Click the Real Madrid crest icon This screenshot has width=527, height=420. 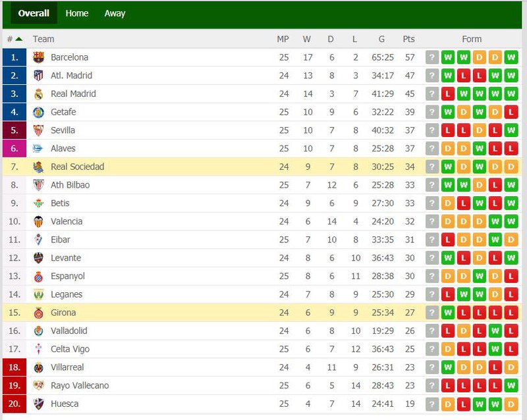38,94
